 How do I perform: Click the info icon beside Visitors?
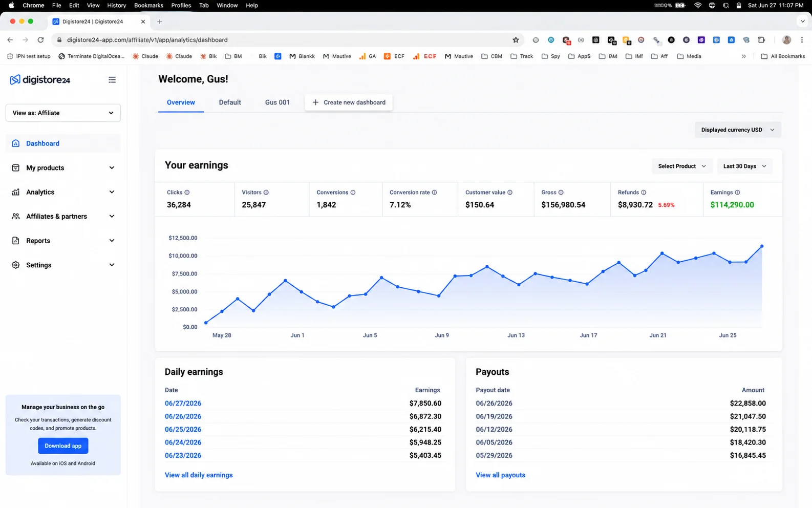266,193
